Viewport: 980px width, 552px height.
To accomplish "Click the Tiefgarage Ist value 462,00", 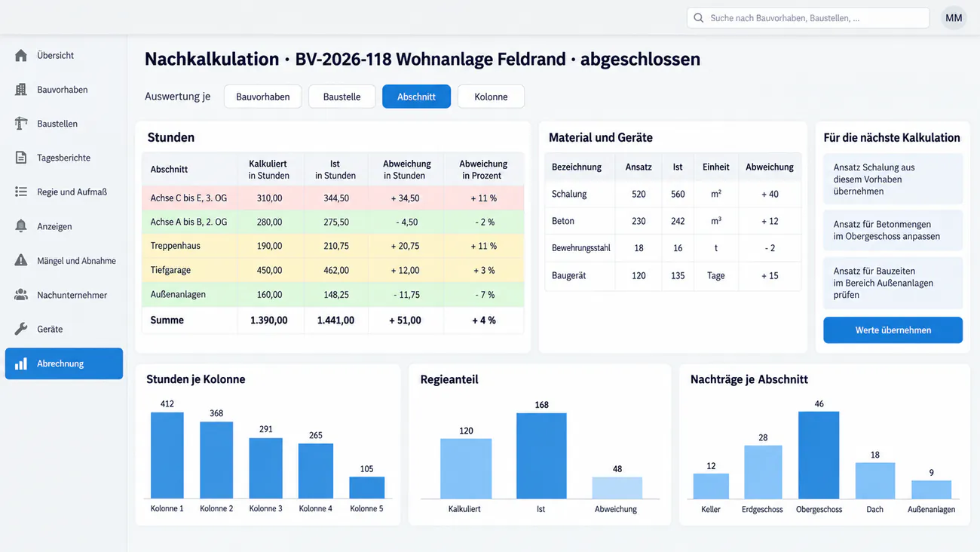I will (335, 270).
